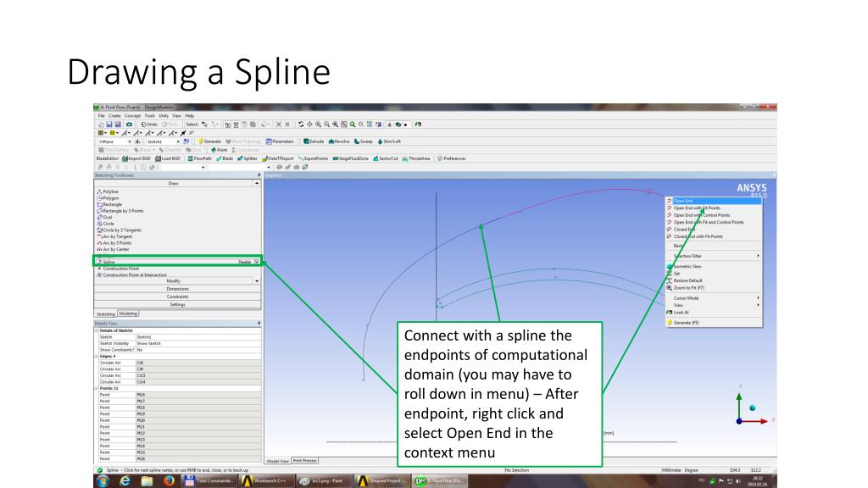The height and width of the screenshot is (488, 868).
Task: Open the Sketch1 selector dropdown
Action: [x=178, y=141]
